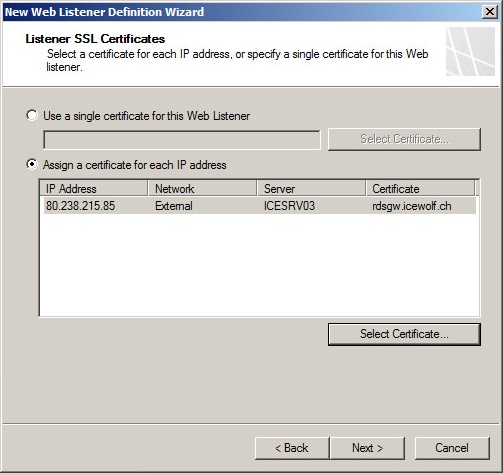Sort by Network column header

(x=202, y=188)
